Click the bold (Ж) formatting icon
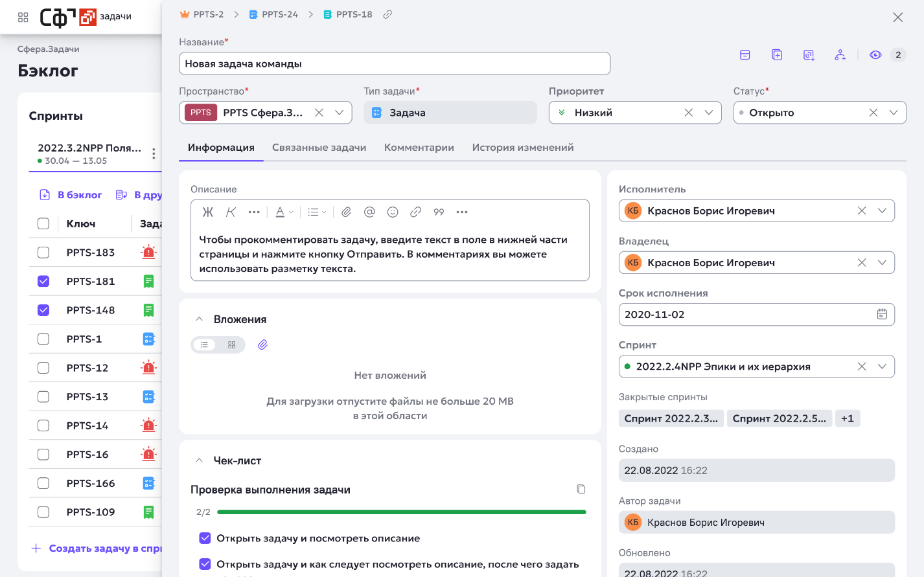This screenshot has width=924, height=577. [208, 212]
